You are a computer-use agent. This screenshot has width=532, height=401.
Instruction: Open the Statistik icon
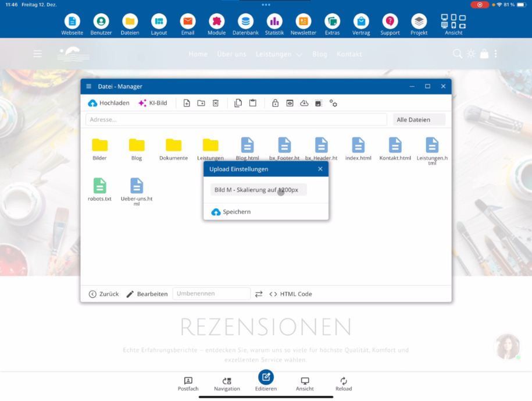tap(274, 24)
